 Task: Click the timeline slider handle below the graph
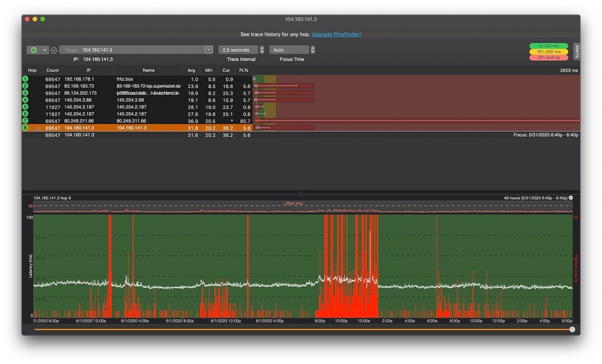tap(572, 329)
